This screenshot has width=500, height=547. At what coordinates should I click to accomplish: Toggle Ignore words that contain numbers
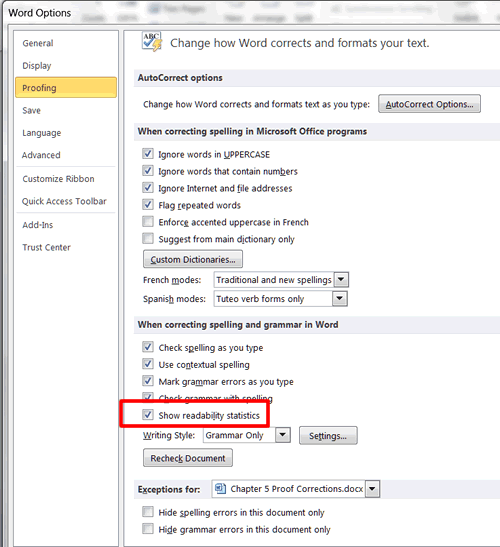tap(148, 171)
